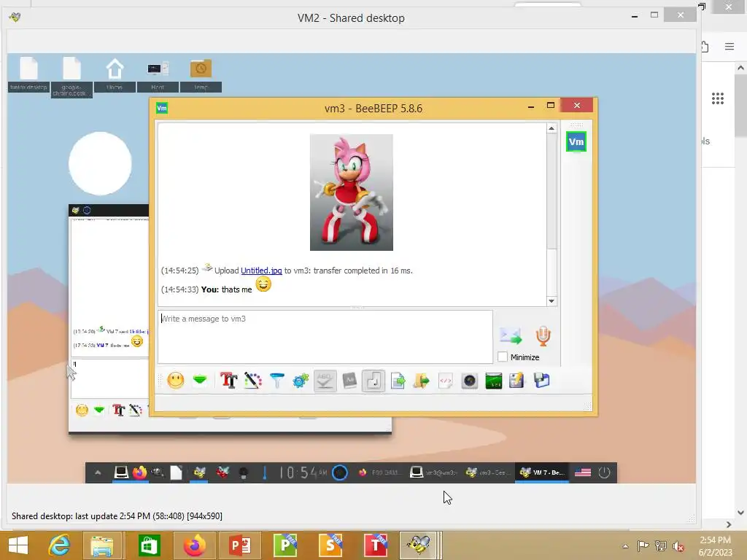747x560 pixels.
Task: Click the message box 'Write a message to vm3'
Action: coord(325,337)
